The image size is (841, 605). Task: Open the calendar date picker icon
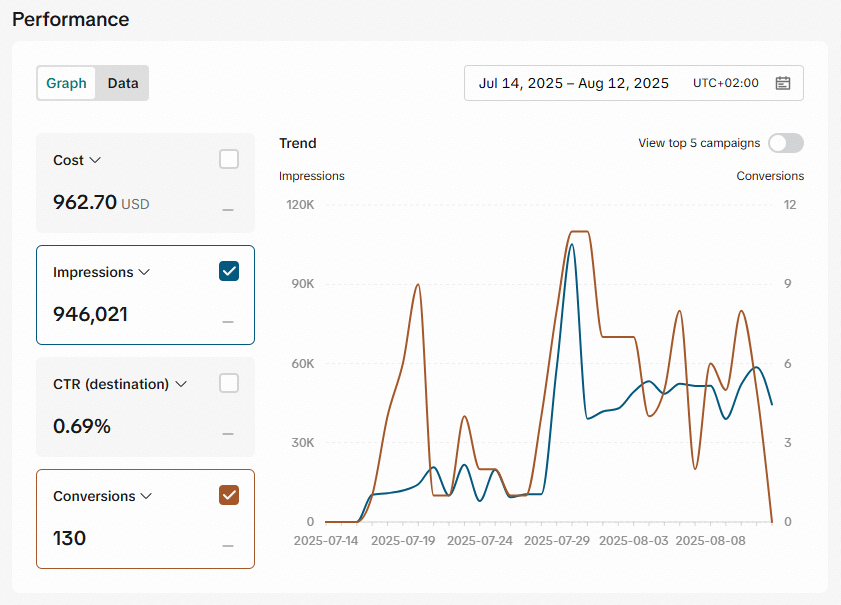coord(783,83)
